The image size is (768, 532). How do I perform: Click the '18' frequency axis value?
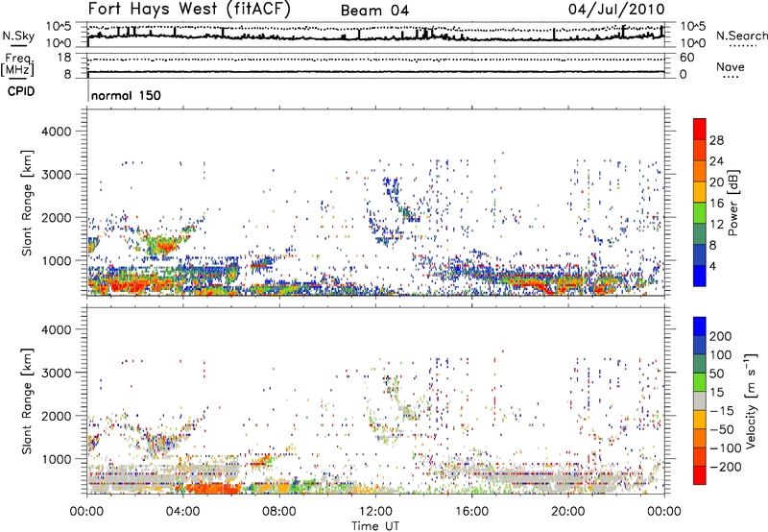tap(64, 58)
